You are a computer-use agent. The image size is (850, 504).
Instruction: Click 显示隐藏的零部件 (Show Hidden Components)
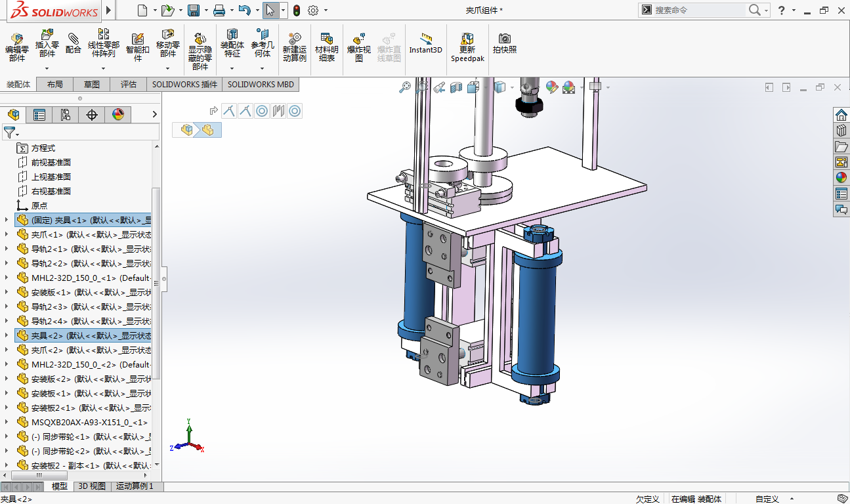coord(200,51)
